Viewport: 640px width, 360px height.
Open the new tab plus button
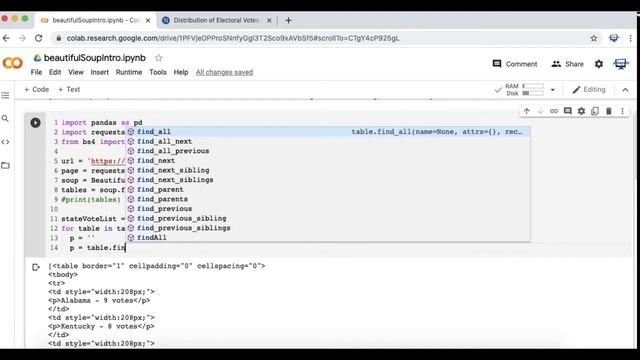coord(289,20)
